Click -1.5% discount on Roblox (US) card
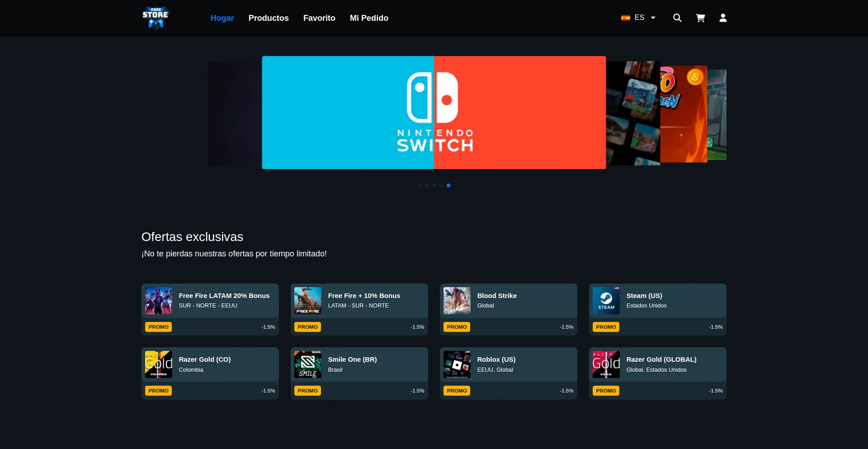Image resolution: width=868 pixels, height=449 pixels. (566, 391)
